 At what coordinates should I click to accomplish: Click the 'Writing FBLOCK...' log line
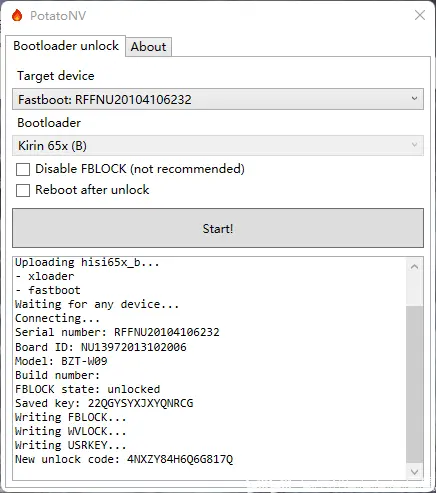[71, 417]
